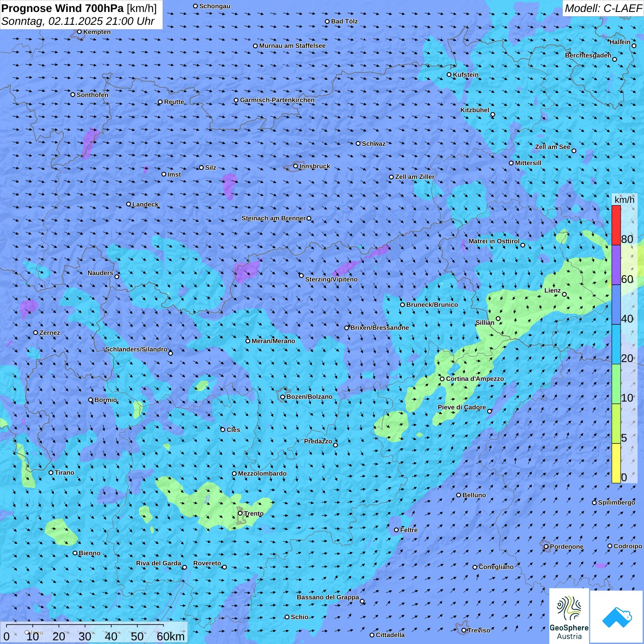Viewport: 644px width, 644px height.
Task: Click the GeoSphere Austria logo
Action: (569, 616)
